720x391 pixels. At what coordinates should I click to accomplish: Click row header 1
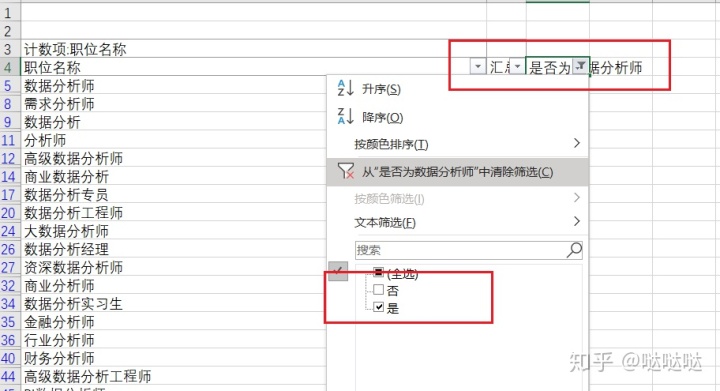pos(10,12)
